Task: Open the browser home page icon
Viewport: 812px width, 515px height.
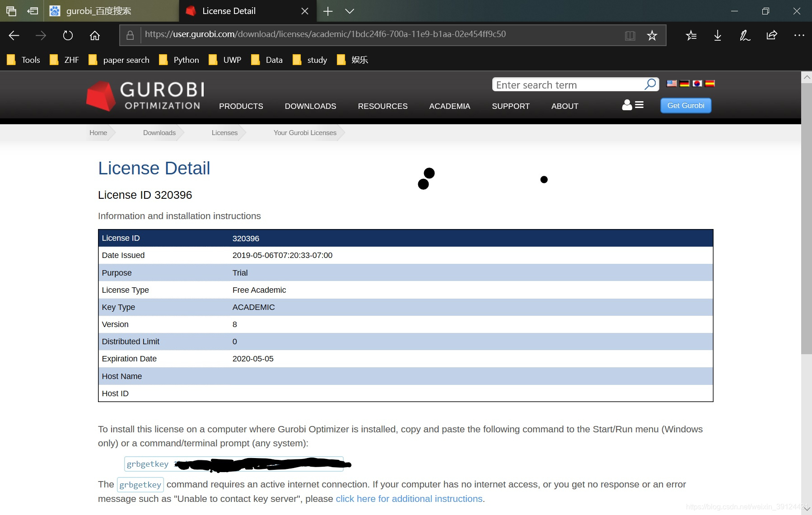Action: pyautogui.click(x=95, y=35)
